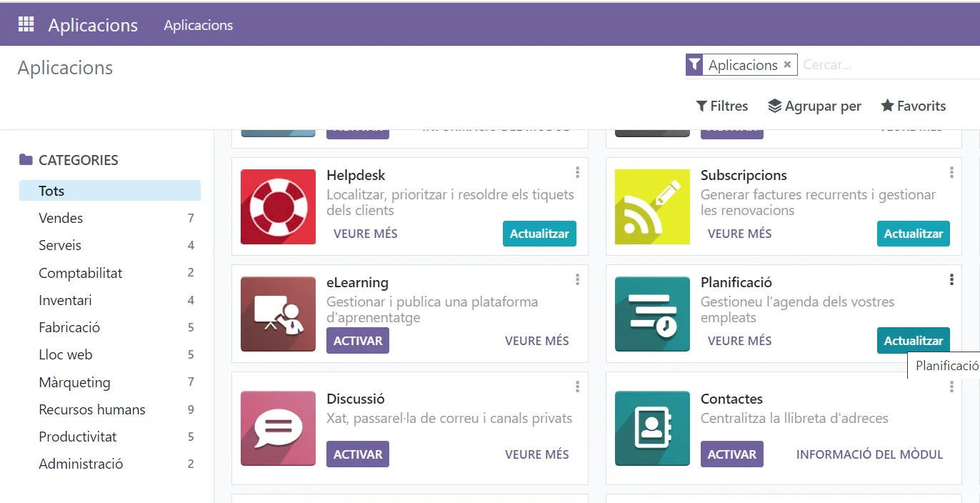Click the Subscripcions app icon
The image size is (980, 503).
tap(652, 207)
